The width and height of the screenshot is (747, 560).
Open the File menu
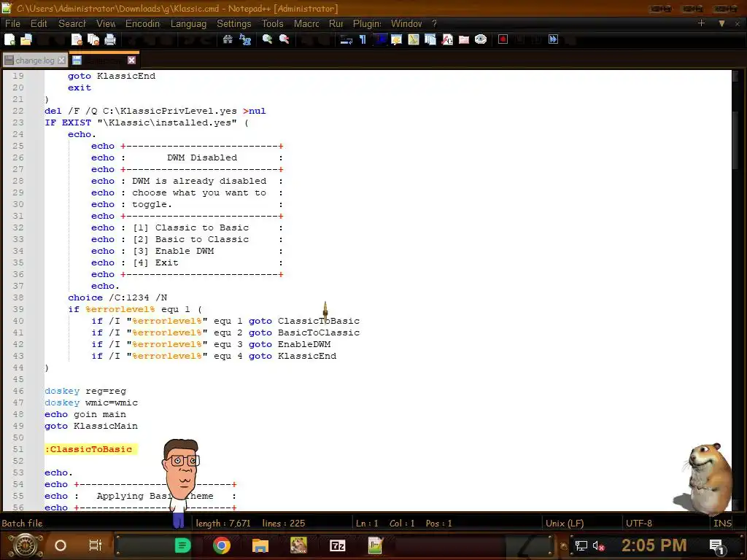[12, 24]
